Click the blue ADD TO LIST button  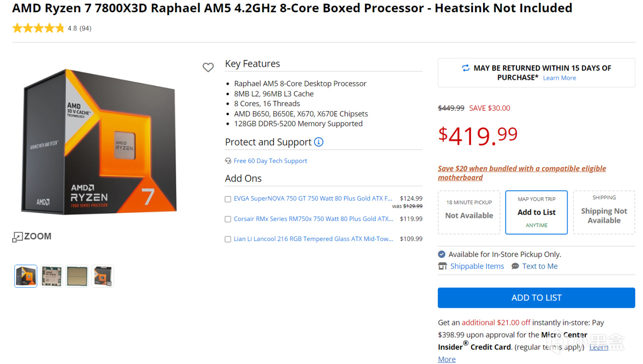[536, 298]
